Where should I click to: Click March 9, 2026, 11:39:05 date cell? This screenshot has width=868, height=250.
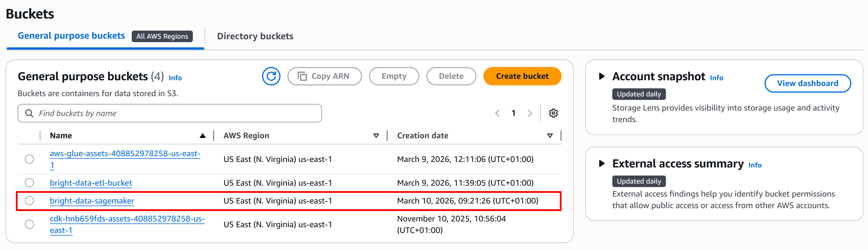(465, 183)
